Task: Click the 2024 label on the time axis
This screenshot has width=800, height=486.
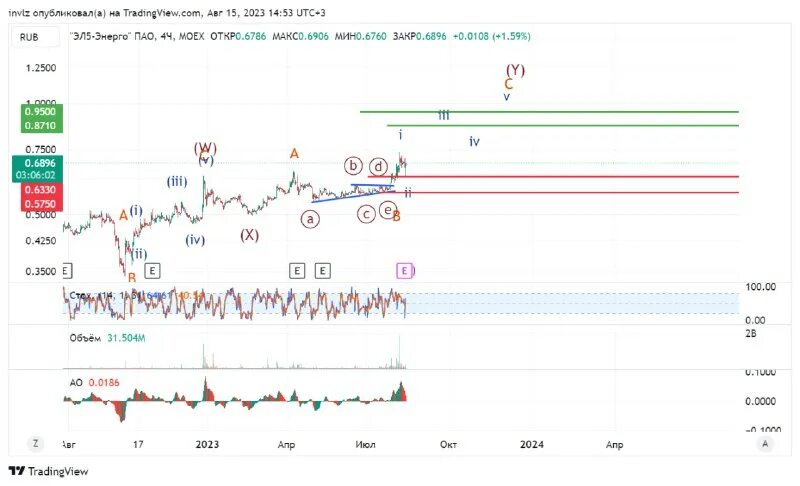Action: pos(532,445)
